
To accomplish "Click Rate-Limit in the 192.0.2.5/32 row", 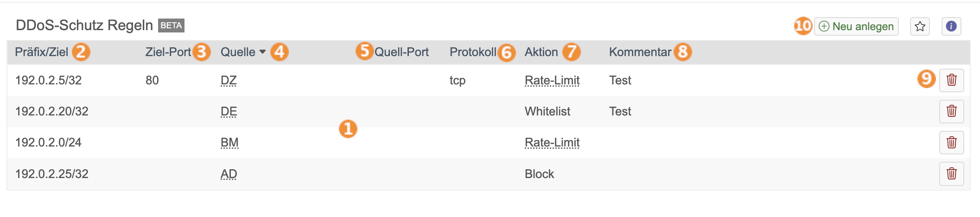I will (552, 81).
